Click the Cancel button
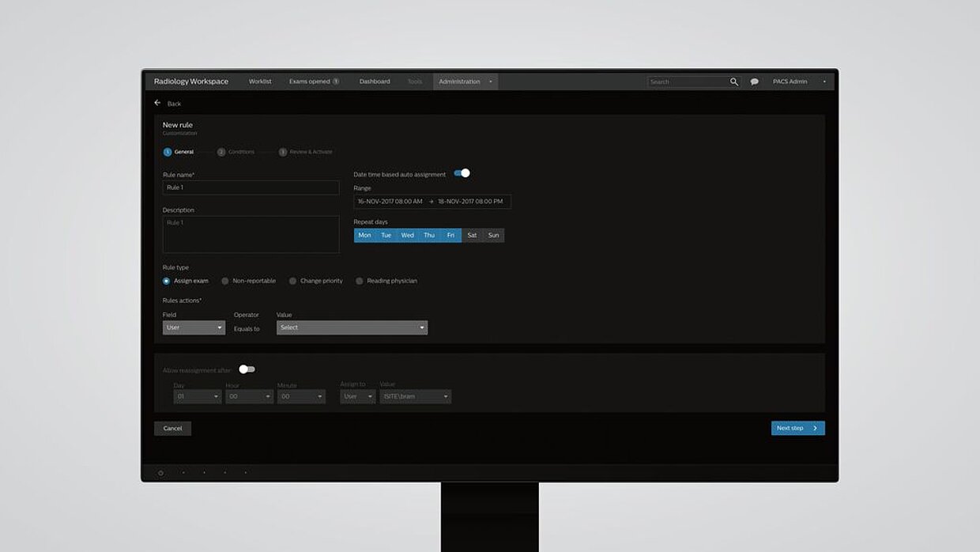Image resolution: width=980 pixels, height=552 pixels. tap(172, 428)
